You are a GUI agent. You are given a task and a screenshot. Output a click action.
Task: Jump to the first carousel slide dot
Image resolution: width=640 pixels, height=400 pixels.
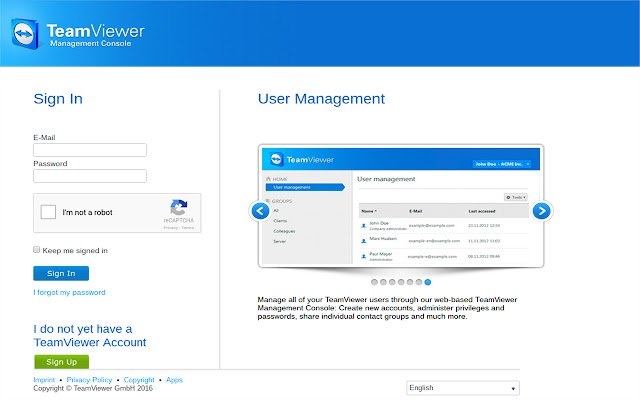click(374, 282)
